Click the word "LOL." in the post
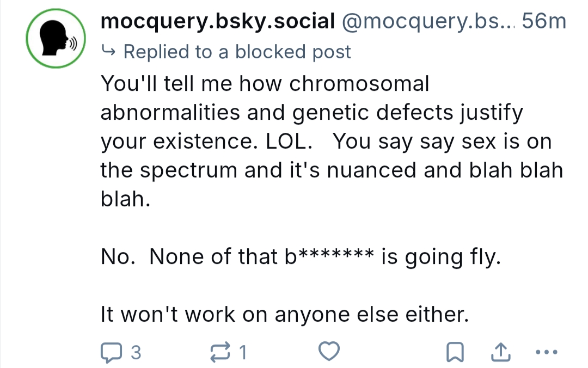Viewport: 588px width, 368px height. [x=289, y=142]
